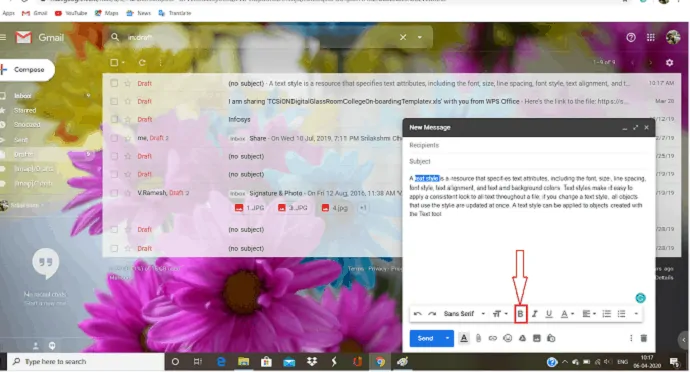
Task: Click the Compose button
Action: click(x=27, y=70)
